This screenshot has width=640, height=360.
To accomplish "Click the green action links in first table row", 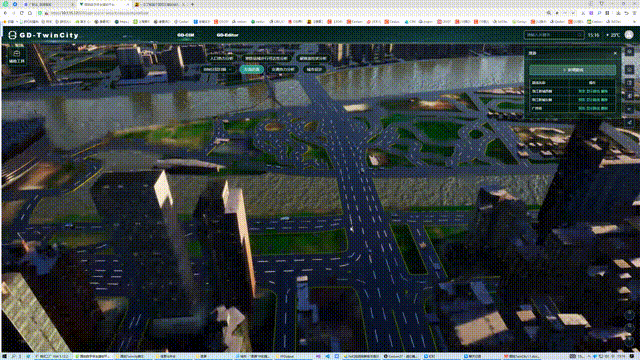I will pos(593,91).
